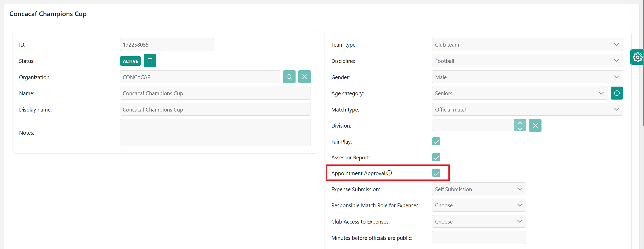
Task: Uncheck the Assessor Report checkbox
Action: [436, 157]
